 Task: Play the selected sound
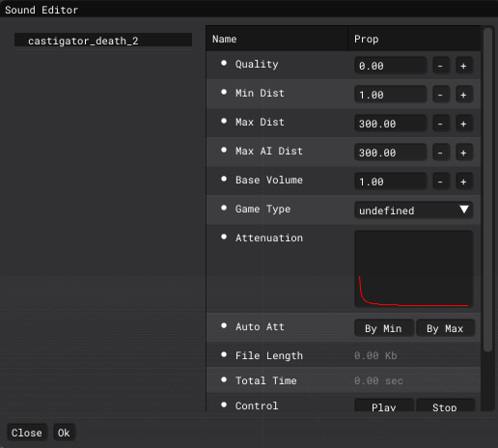[x=384, y=406]
